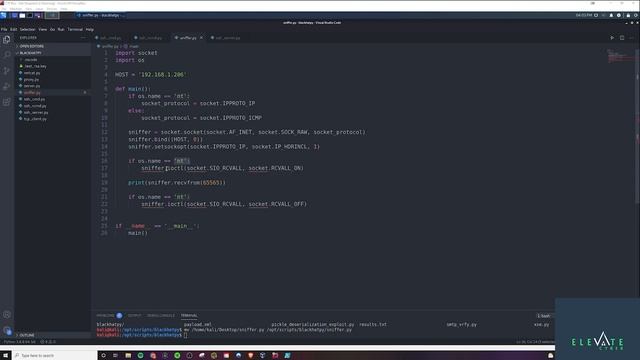Viewport: 640px width, 360px height.
Task: Click the code minimap preview
Action: click(620, 56)
